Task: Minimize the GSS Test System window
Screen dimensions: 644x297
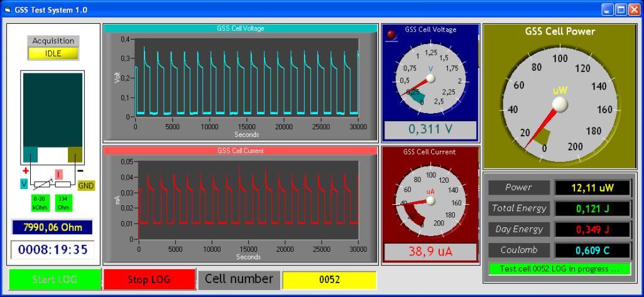Action: (x=608, y=10)
